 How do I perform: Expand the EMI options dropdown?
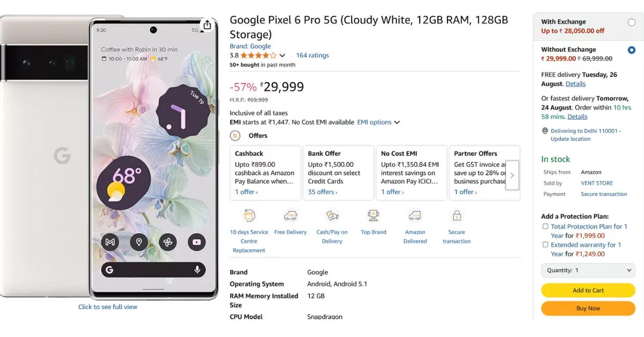click(397, 122)
